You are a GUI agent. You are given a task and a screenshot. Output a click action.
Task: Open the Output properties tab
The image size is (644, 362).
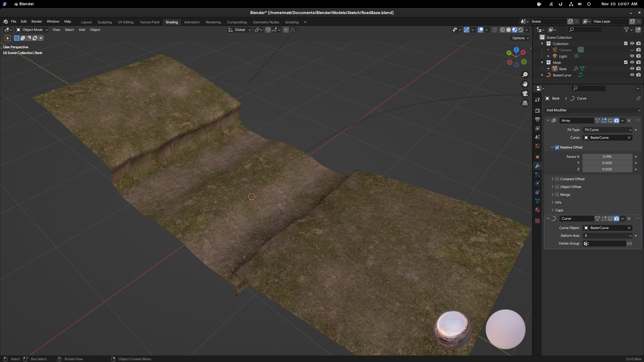[537, 119]
